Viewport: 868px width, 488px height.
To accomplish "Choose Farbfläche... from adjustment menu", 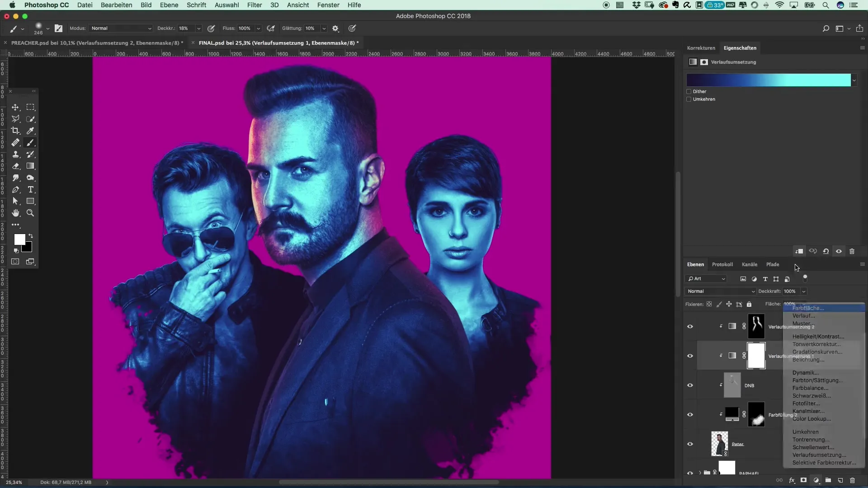I will click(824, 308).
